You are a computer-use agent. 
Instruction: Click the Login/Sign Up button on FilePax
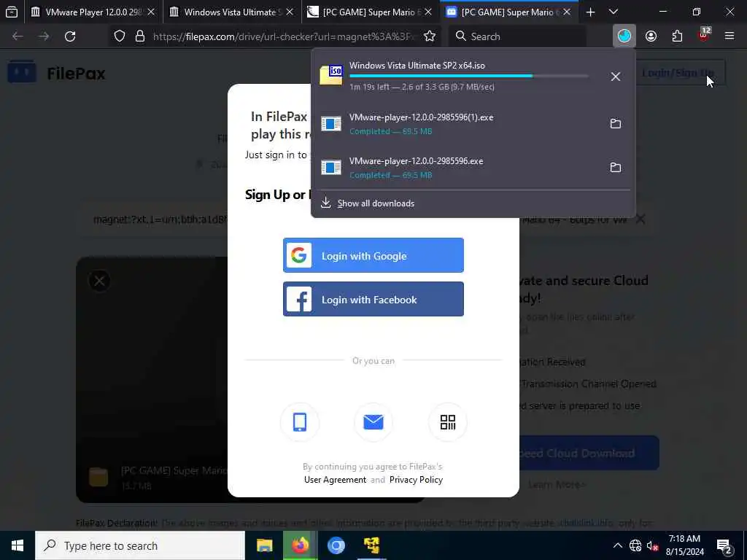click(x=678, y=73)
